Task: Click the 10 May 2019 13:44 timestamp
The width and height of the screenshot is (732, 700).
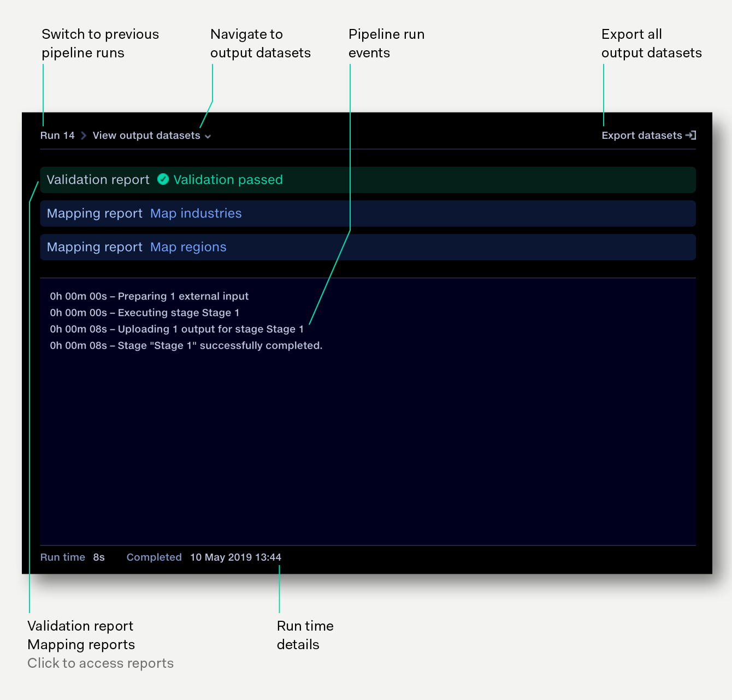Action: click(x=235, y=557)
